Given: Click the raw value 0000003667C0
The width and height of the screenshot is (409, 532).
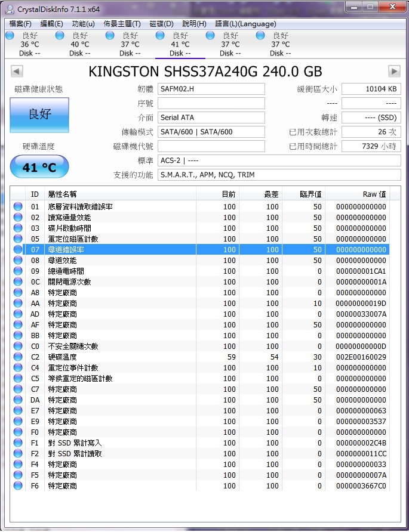Looking at the screenshot, I should click(361, 486).
